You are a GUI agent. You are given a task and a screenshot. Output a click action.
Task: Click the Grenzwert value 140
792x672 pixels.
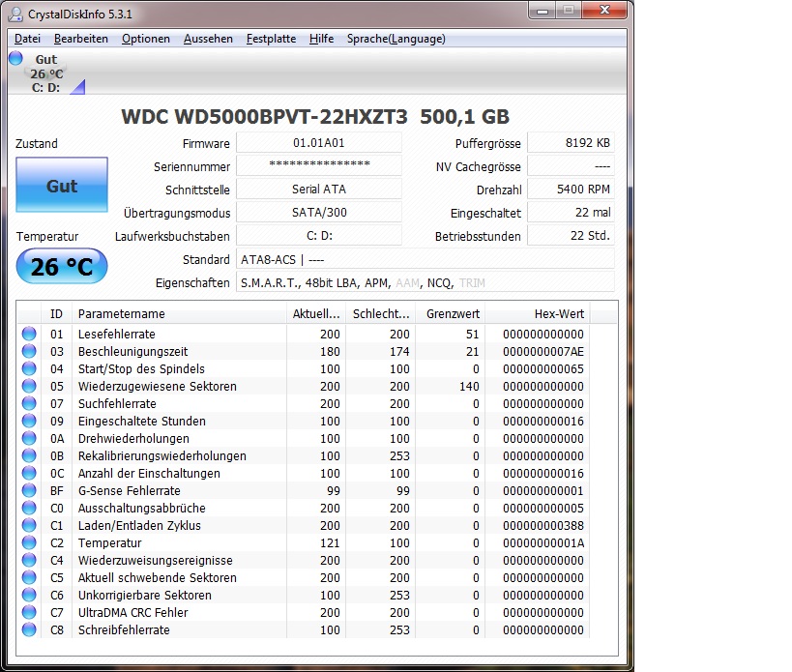[469, 386]
